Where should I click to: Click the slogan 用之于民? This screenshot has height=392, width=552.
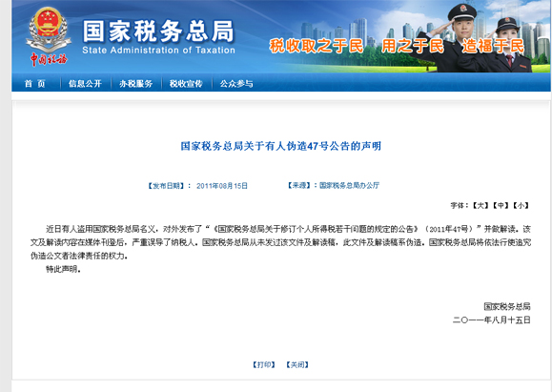click(x=413, y=46)
